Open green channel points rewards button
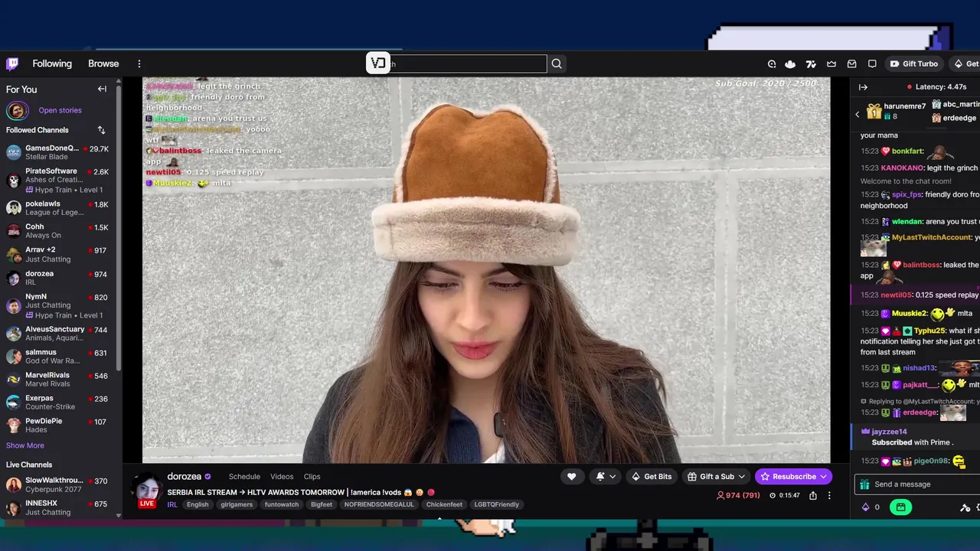The width and height of the screenshot is (980, 551). click(x=900, y=507)
